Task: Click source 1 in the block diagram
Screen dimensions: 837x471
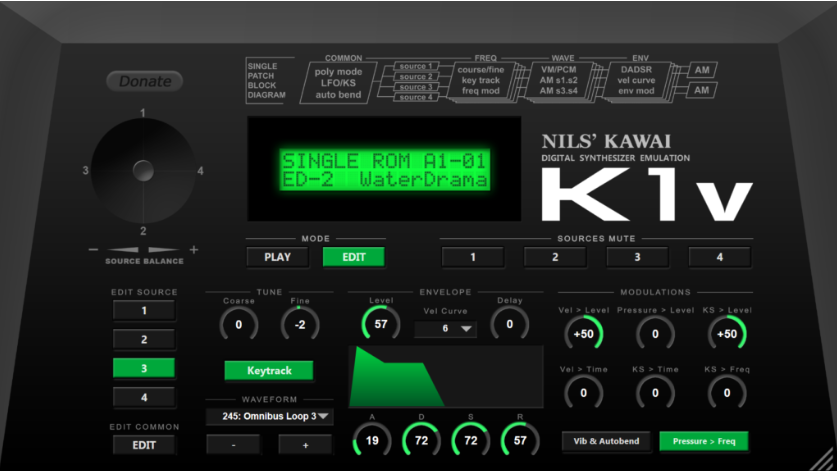Action: (416, 66)
